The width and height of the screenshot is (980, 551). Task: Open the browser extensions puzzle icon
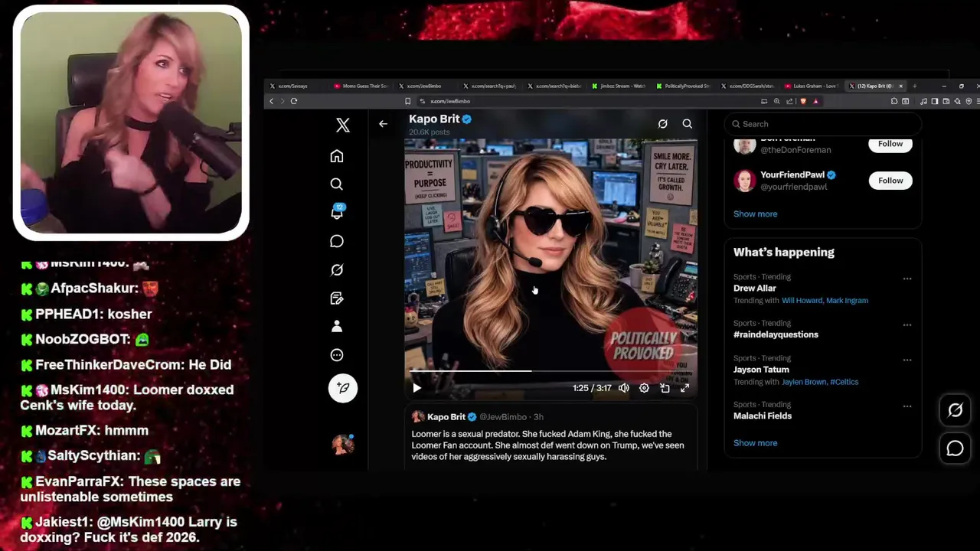pos(893,101)
